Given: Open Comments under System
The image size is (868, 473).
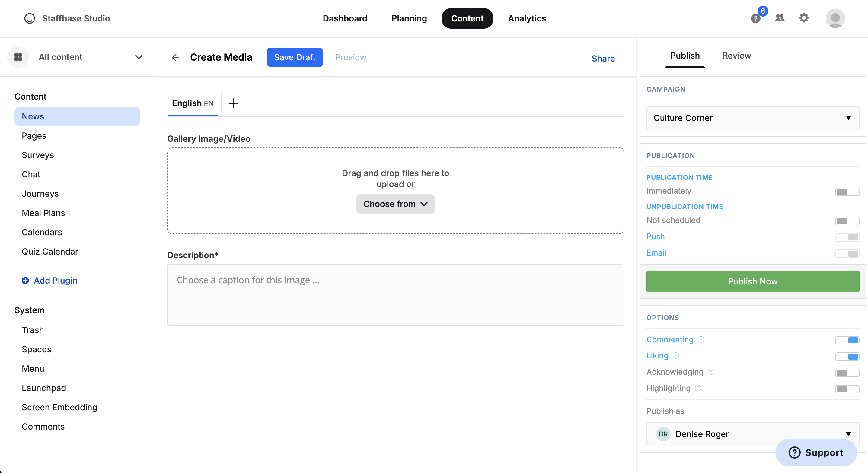Looking at the screenshot, I should click(43, 427).
